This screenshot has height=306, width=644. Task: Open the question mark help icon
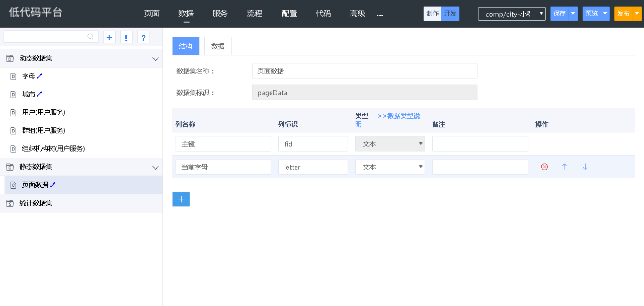click(x=143, y=37)
